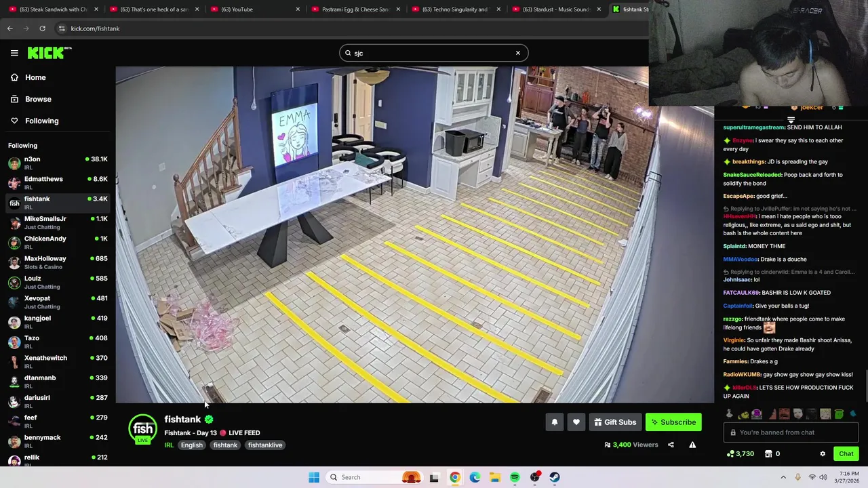Open kangjoel channel
The width and height of the screenshot is (868, 488).
coord(58,322)
